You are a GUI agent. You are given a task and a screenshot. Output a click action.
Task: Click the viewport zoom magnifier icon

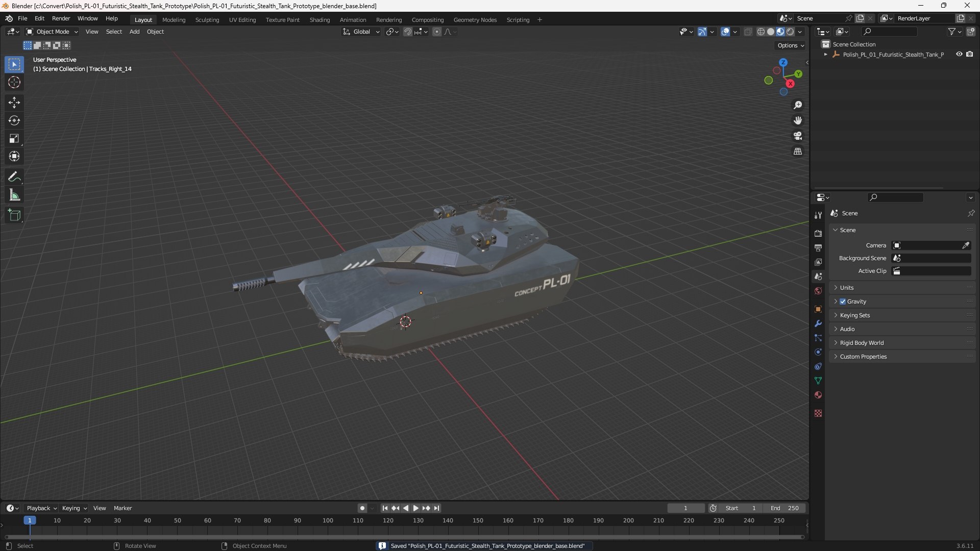pos(798,105)
